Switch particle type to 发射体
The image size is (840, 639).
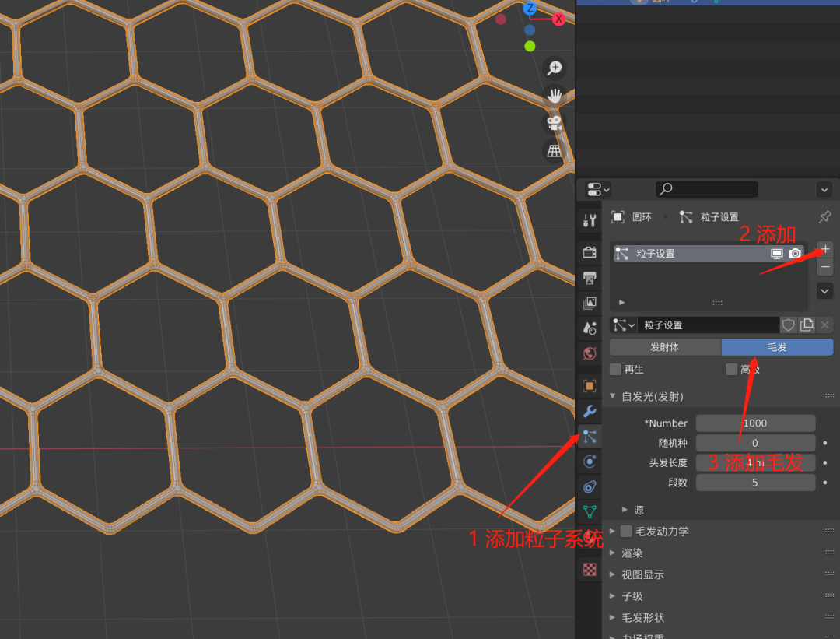coord(665,347)
